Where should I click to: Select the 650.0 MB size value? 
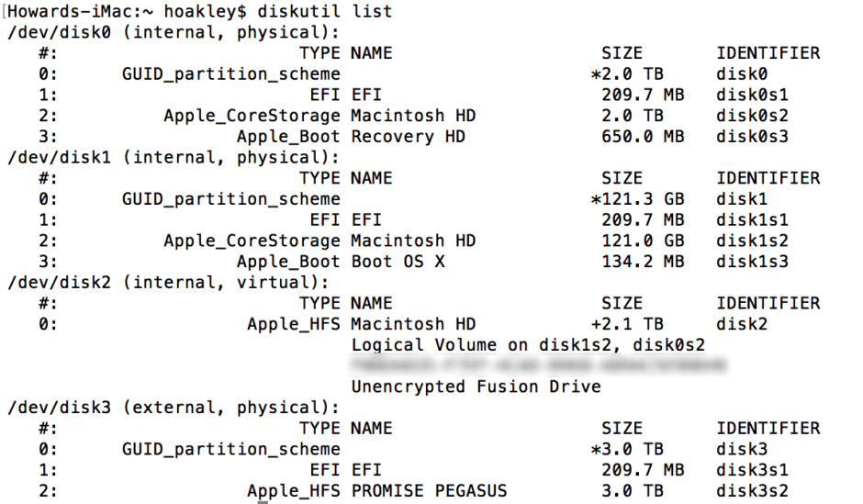[643, 137]
